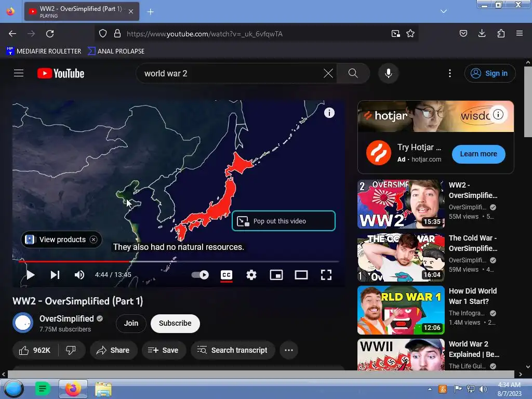532x399 pixels.
Task: Open ad info icon on Hotjar banner
Action: point(498,114)
